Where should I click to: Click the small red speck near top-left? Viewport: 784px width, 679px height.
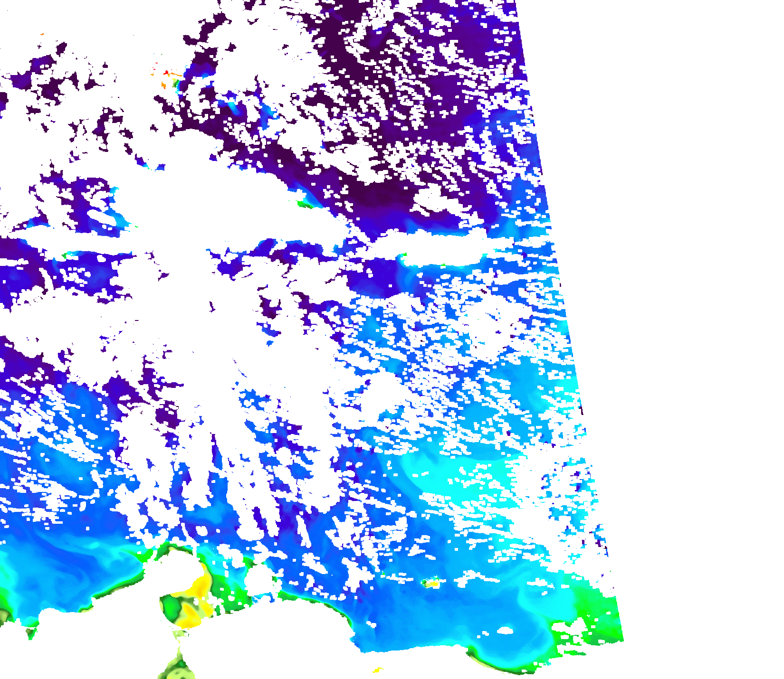[166, 73]
